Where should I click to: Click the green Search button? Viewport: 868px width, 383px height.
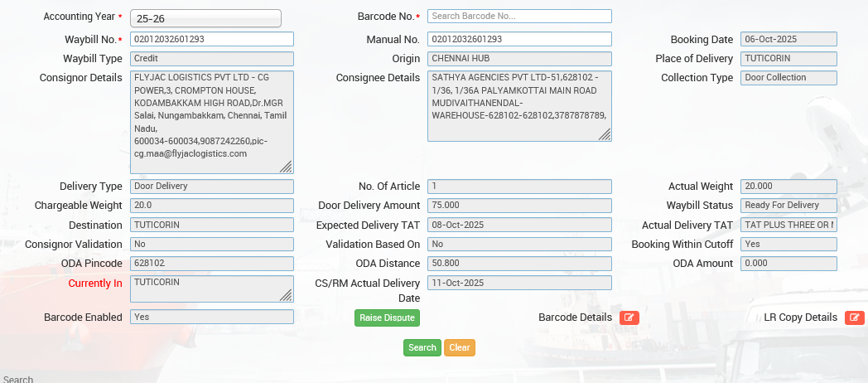tap(422, 347)
